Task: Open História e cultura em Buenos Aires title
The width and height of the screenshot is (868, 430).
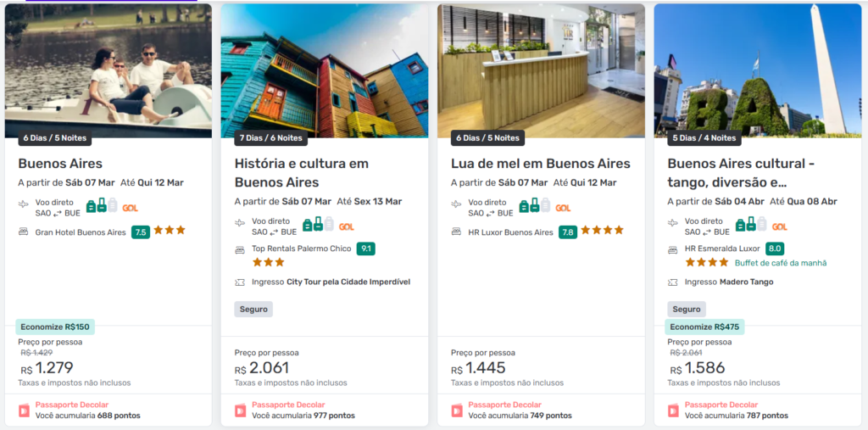Action: pyautogui.click(x=302, y=173)
